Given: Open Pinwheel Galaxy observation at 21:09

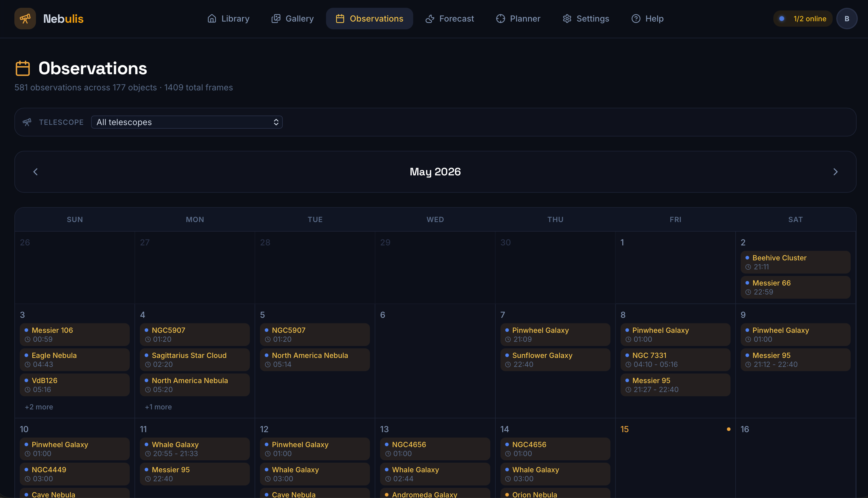Looking at the screenshot, I should [x=555, y=335].
